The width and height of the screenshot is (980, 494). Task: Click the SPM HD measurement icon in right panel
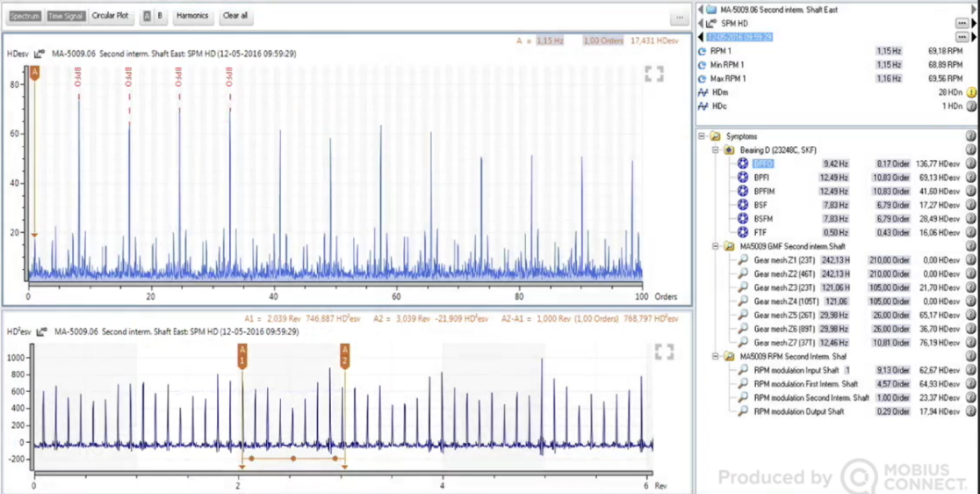[x=712, y=24]
